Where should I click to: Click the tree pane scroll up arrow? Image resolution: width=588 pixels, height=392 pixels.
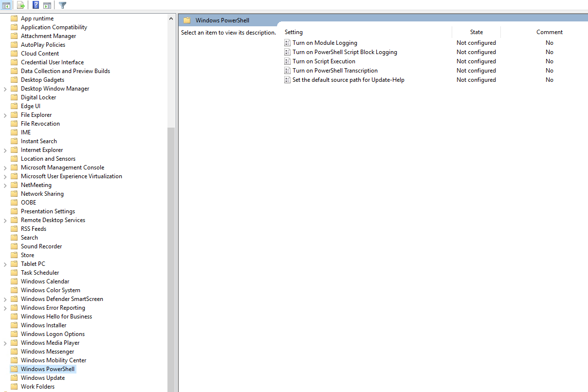point(171,19)
